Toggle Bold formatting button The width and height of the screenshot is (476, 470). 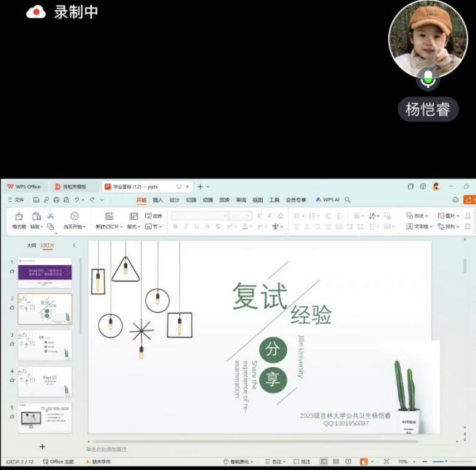(x=175, y=227)
